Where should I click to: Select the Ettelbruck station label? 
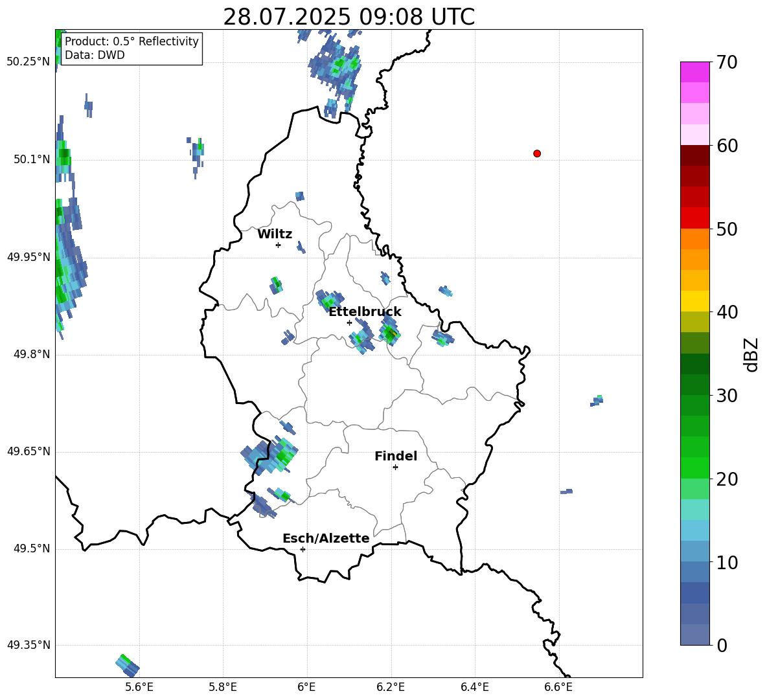[x=365, y=312]
